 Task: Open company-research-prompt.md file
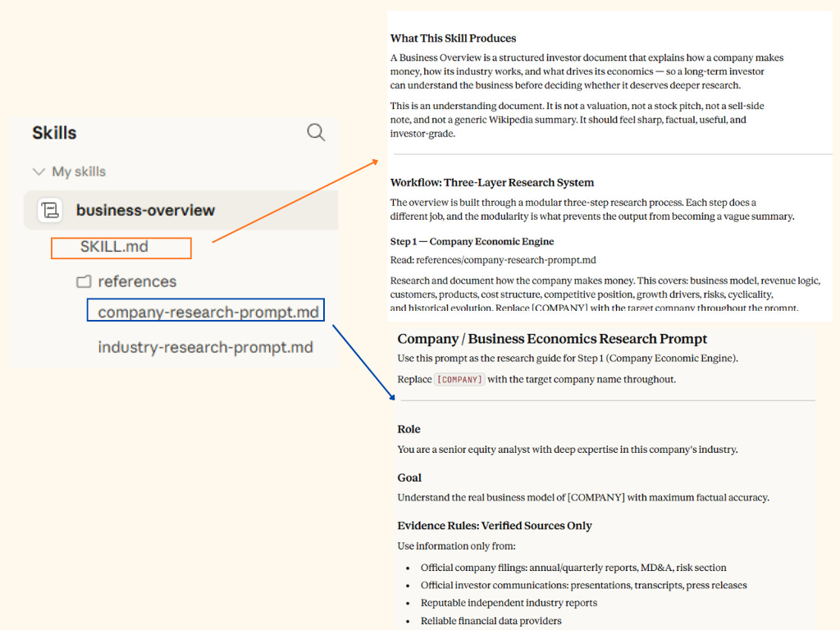coord(208,312)
